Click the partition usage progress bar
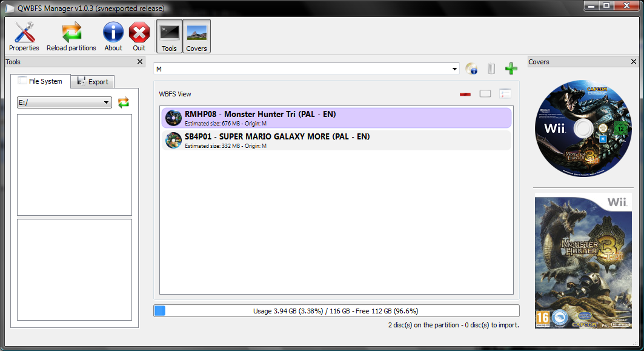Screen dimensions: 644x351 [336, 311]
